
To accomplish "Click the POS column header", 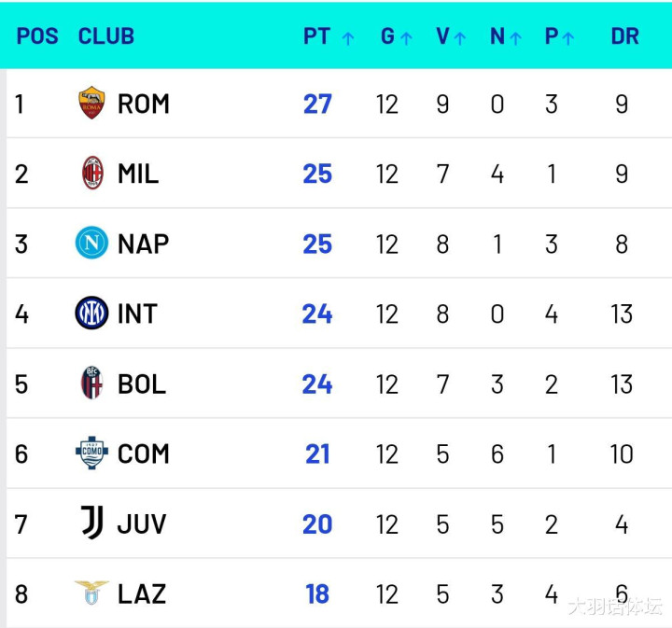I will [x=37, y=36].
